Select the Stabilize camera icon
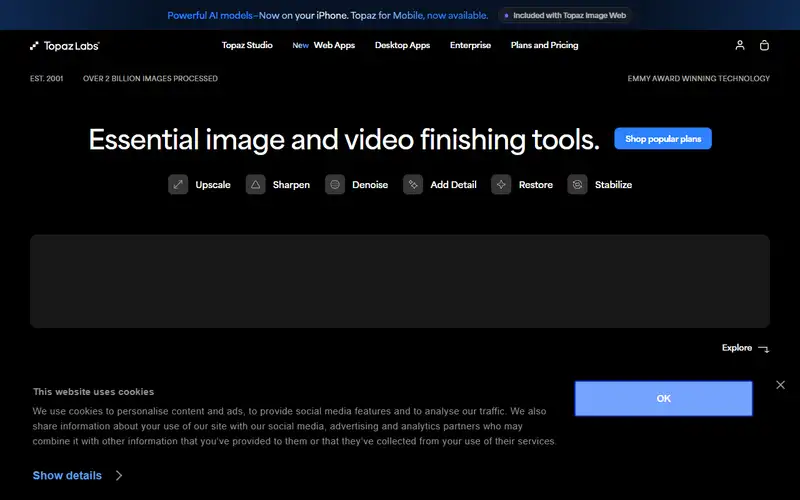 [x=577, y=185]
